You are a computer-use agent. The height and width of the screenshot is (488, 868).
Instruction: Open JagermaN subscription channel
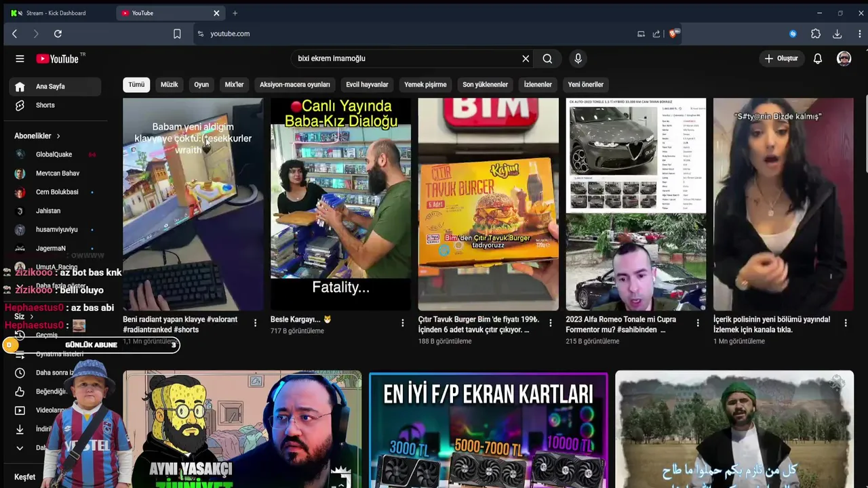[56, 249]
